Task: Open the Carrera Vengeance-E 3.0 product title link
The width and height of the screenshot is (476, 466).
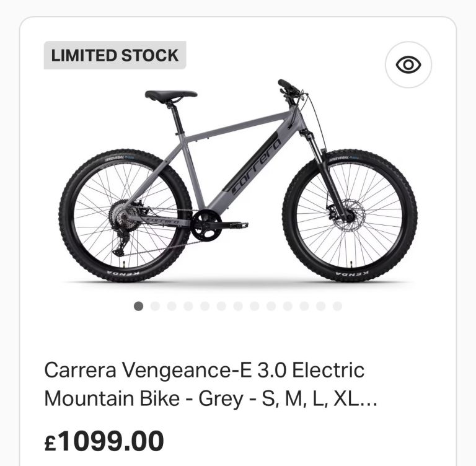Action: [211, 384]
